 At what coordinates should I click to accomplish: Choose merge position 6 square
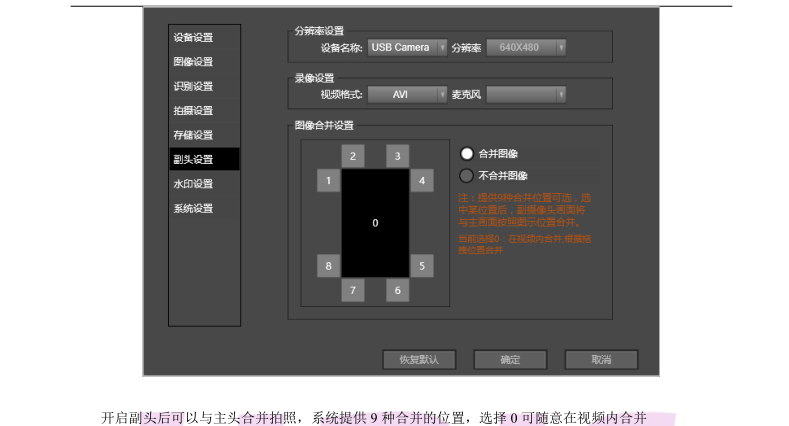398,290
